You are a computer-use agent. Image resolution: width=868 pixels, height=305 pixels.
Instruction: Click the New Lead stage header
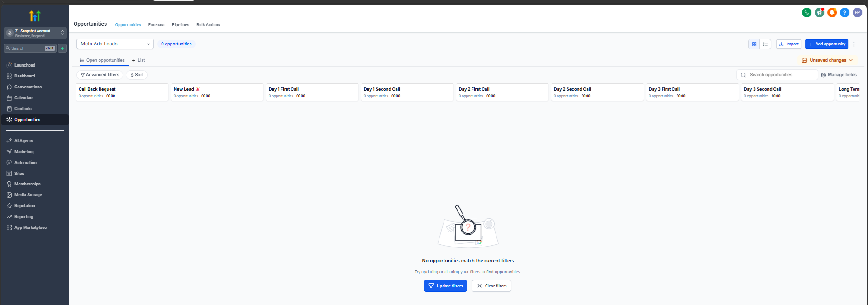coord(217,92)
